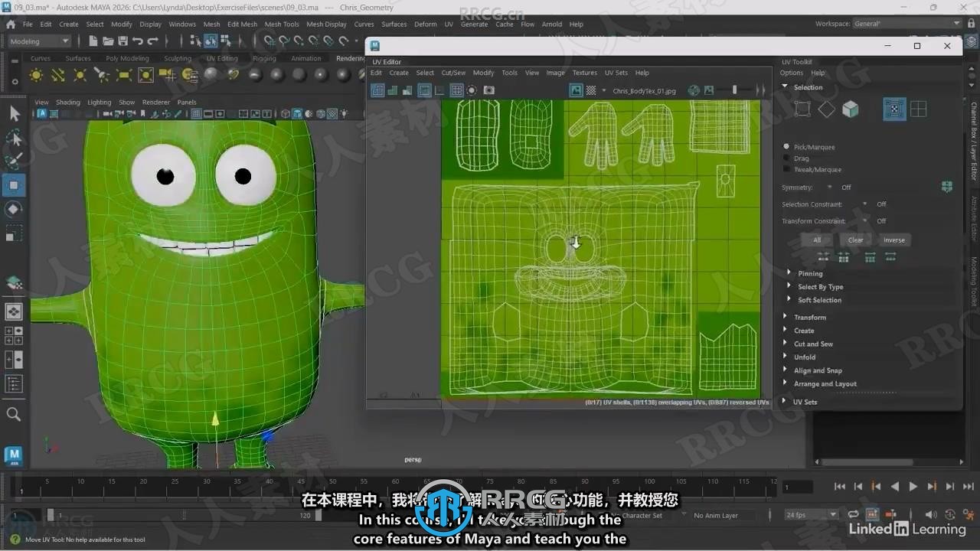This screenshot has width=980, height=551.
Task: Switch to the Poly Modeling shelf tab
Action: [x=127, y=58]
